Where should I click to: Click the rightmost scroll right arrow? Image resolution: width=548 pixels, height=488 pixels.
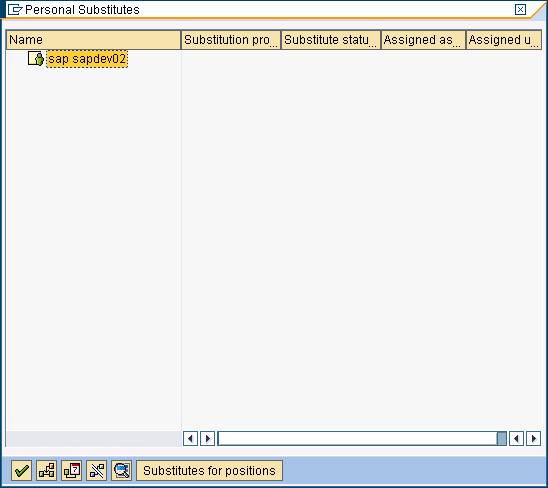(x=533, y=438)
